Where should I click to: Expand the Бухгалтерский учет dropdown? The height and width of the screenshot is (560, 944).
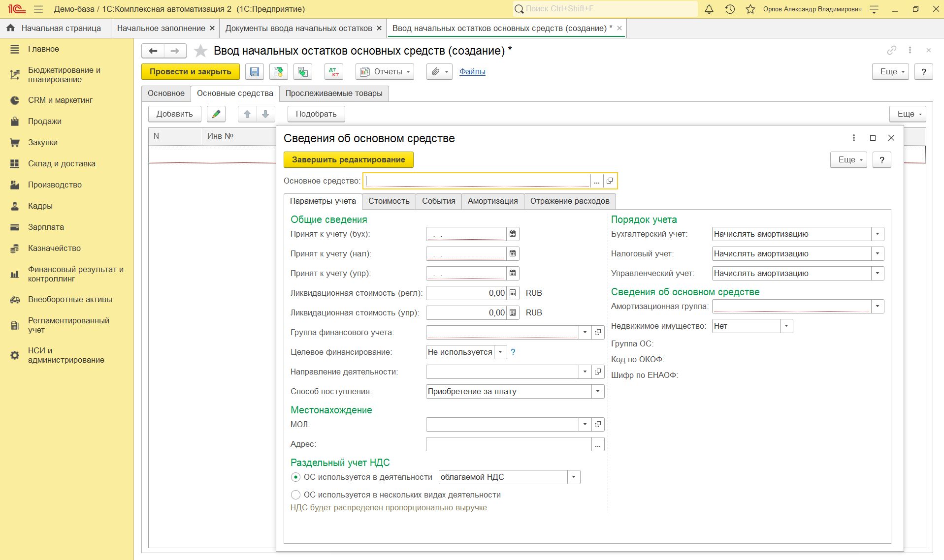[x=877, y=234]
